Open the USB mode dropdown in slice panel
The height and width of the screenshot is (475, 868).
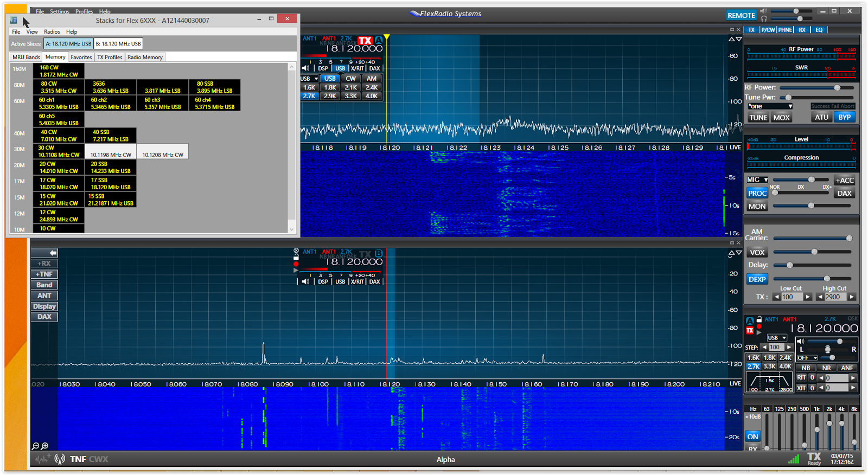tap(776, 338)
